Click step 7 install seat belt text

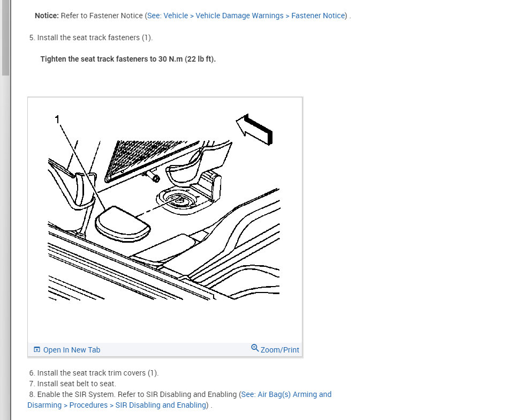pyautogui.click(x=73, y=384)
